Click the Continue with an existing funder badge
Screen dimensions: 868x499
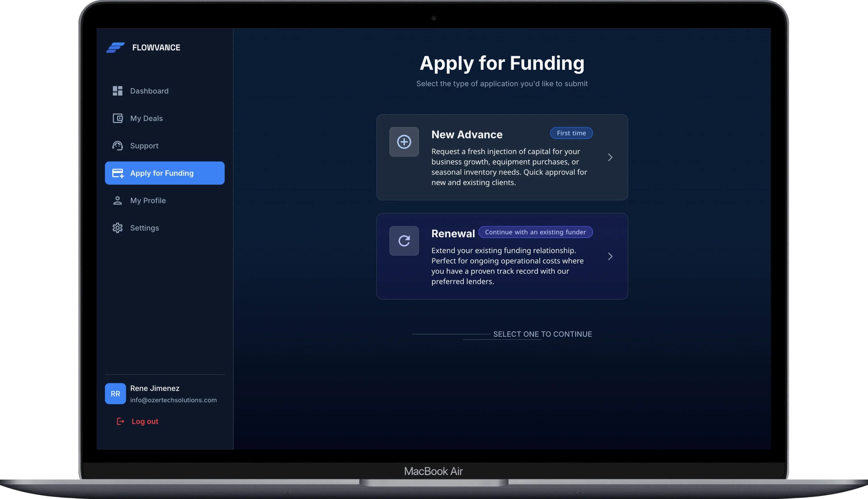[535, 232]
